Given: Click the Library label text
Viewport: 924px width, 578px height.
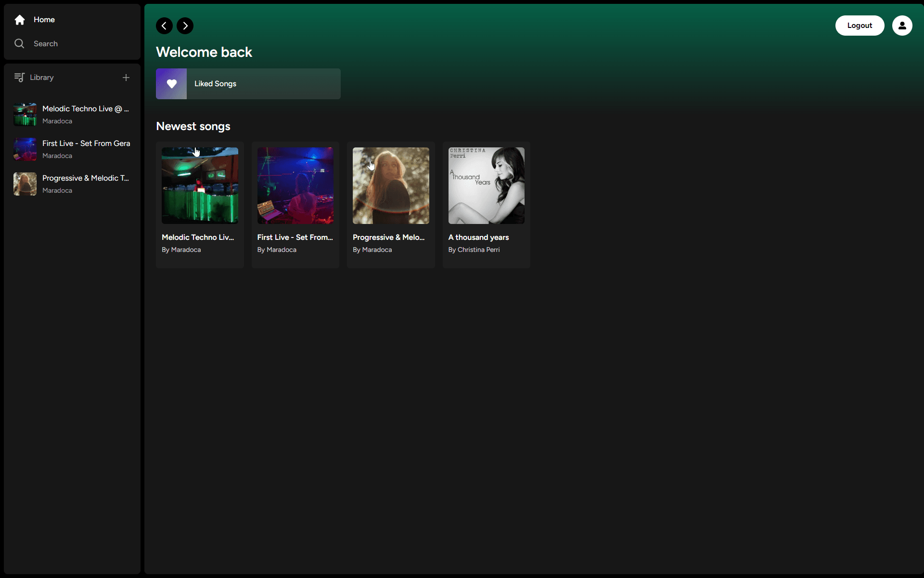Looking at the screenshot, I should click(x=41, y=78).
